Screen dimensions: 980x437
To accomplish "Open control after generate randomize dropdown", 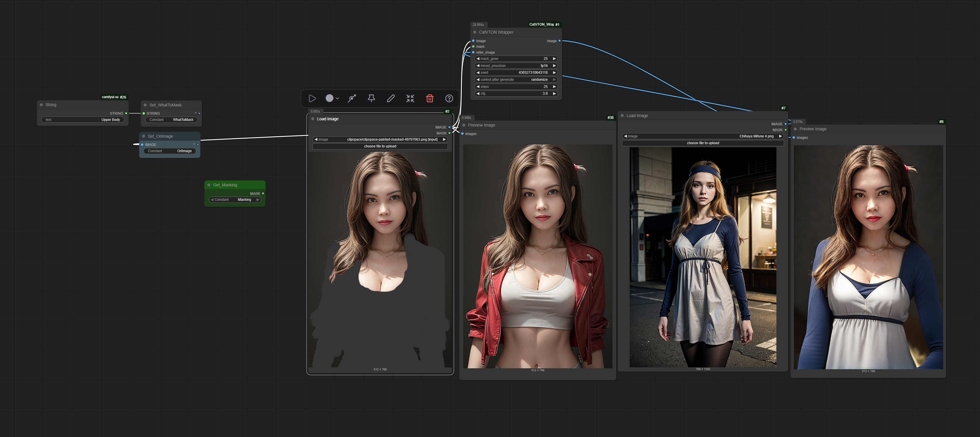I will pos(516,80).
